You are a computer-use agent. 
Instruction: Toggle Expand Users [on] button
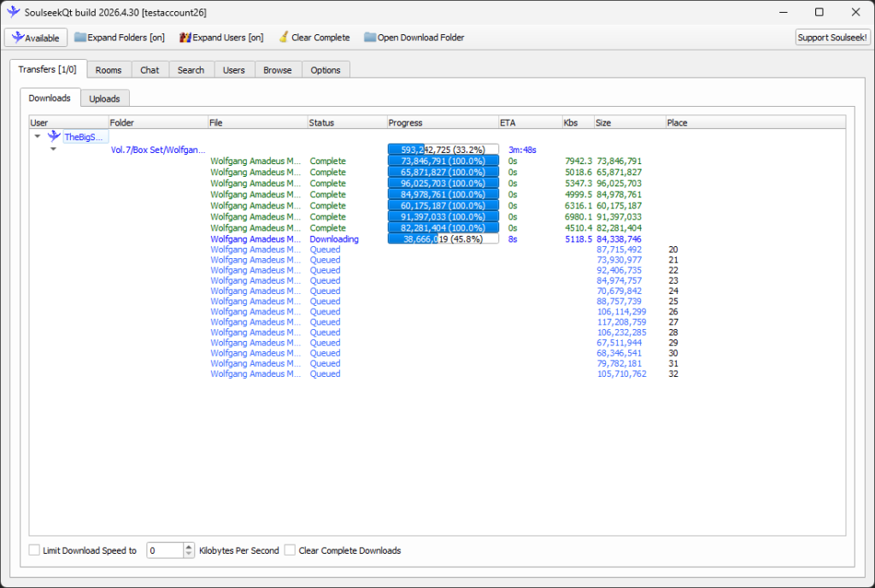click(x=221, y=38)
